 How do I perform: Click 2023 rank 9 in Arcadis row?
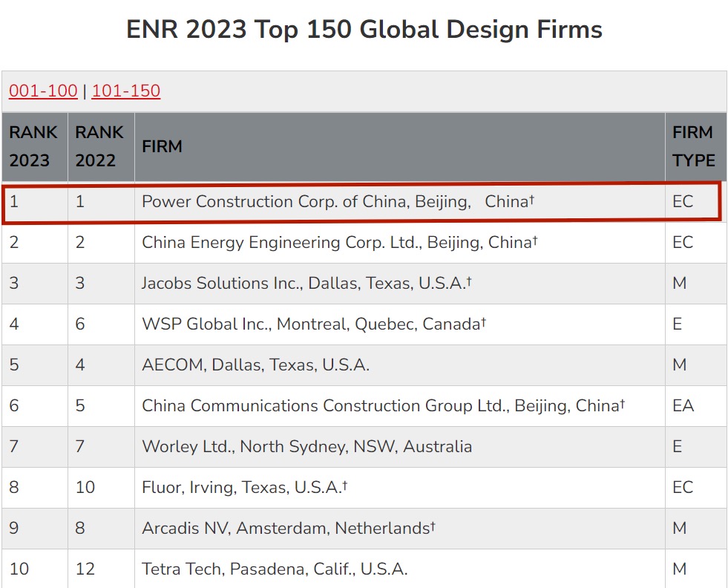[14, 528]
